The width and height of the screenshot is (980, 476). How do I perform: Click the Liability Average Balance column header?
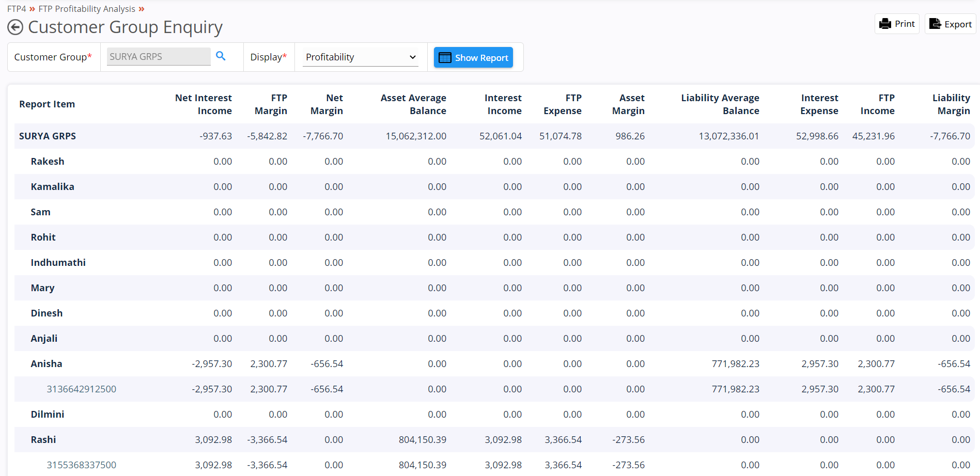720,104
